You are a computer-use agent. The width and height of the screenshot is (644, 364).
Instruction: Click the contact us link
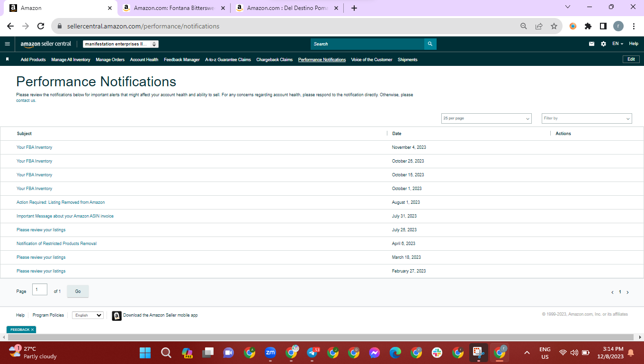tap(26, 100)
